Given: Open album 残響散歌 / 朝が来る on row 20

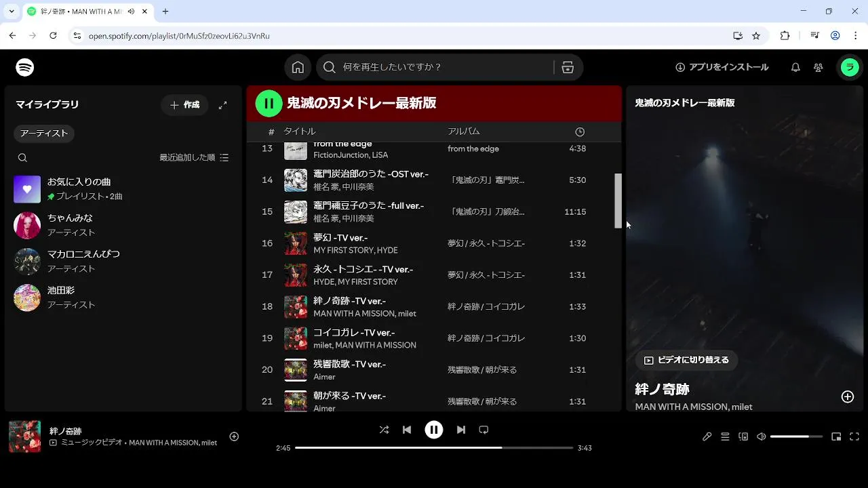Looking at the screenshot, I should pos(482,370).
